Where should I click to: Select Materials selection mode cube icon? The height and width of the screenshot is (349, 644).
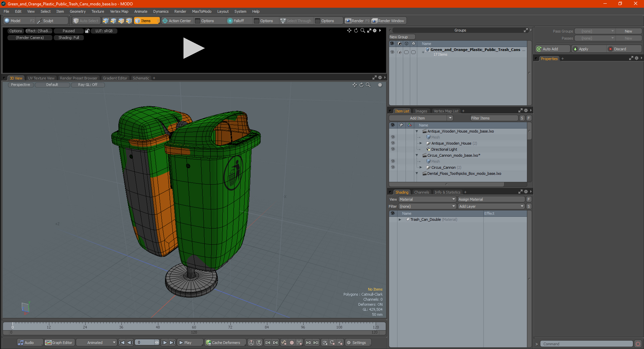(129, 21)
